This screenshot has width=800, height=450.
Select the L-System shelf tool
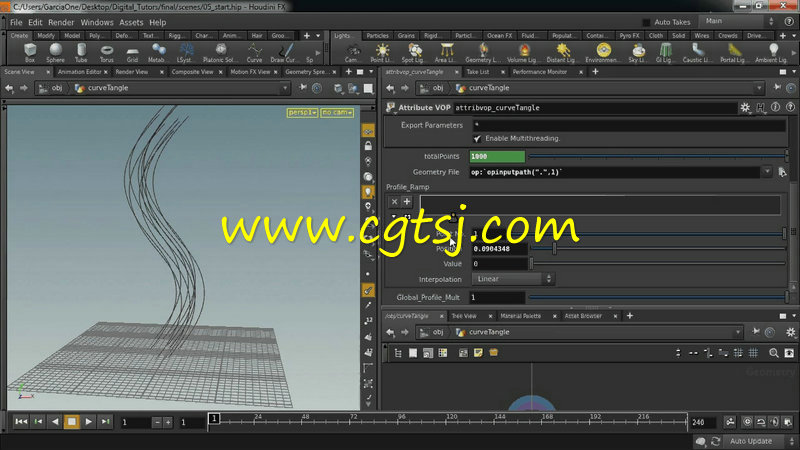click(185, 52)
